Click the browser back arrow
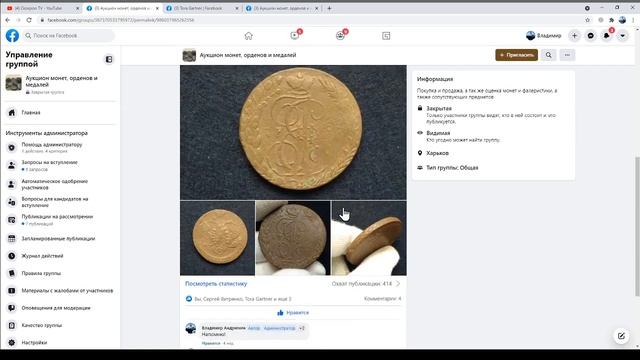Screen dimensions: 640x360 7,20
